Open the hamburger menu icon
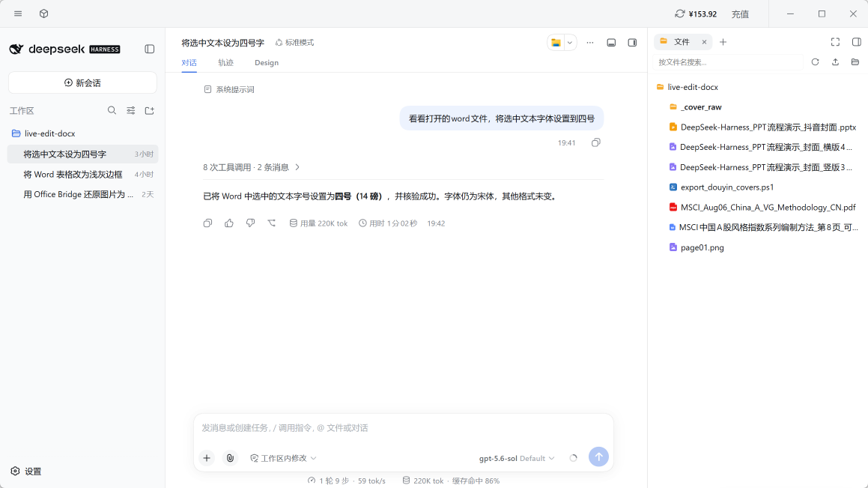 pos(18,13)
